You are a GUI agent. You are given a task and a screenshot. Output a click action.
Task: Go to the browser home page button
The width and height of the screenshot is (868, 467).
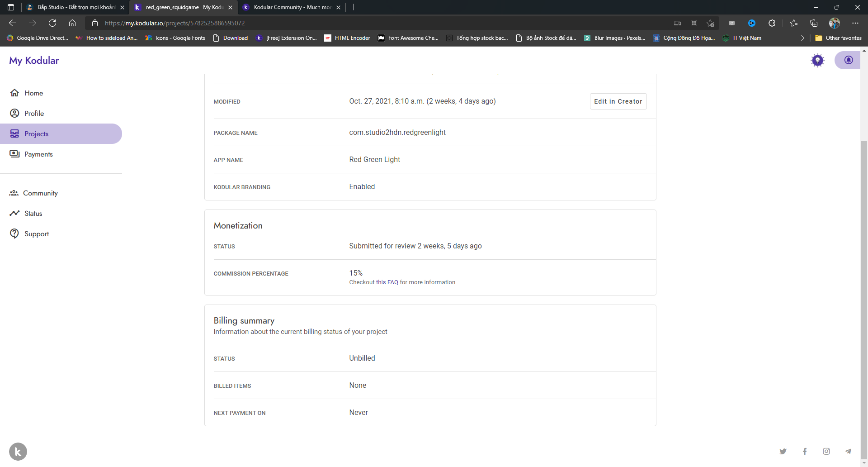click(x=72, y=23)
